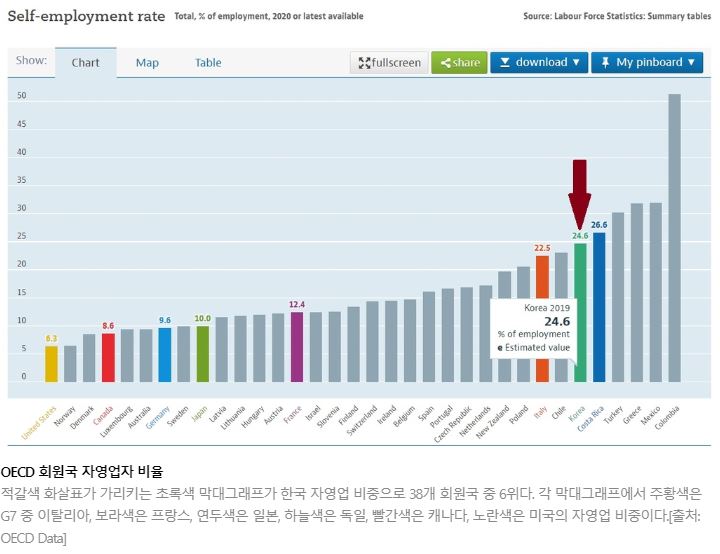Click the Germany axis label
Viewport: 720px width, 554px height.
[158, 418]
